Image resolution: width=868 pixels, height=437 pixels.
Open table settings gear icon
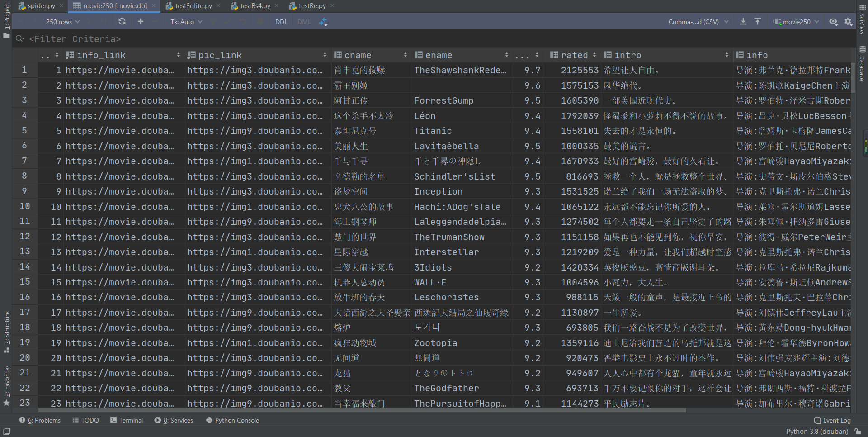point(848,21)
